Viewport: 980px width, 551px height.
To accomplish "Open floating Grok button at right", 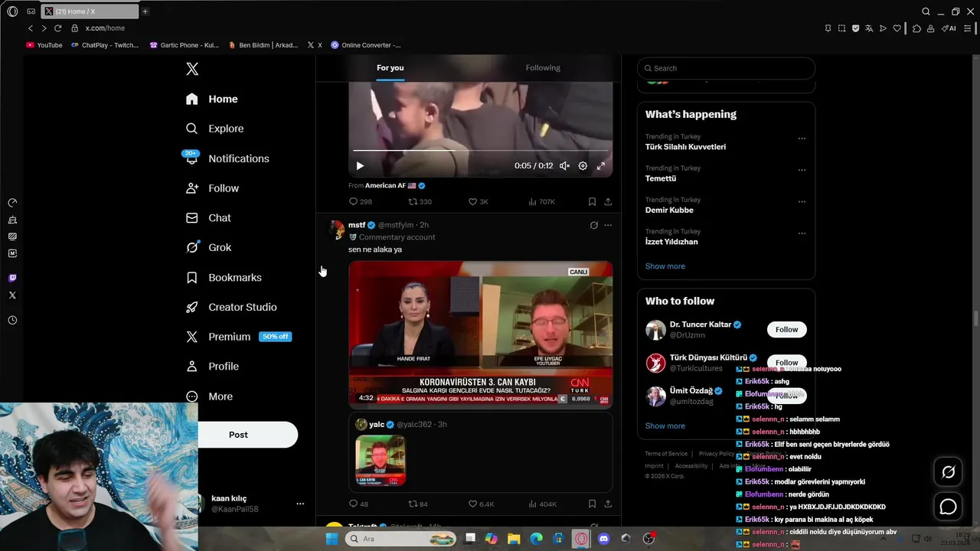I will (x=948, y=472).
